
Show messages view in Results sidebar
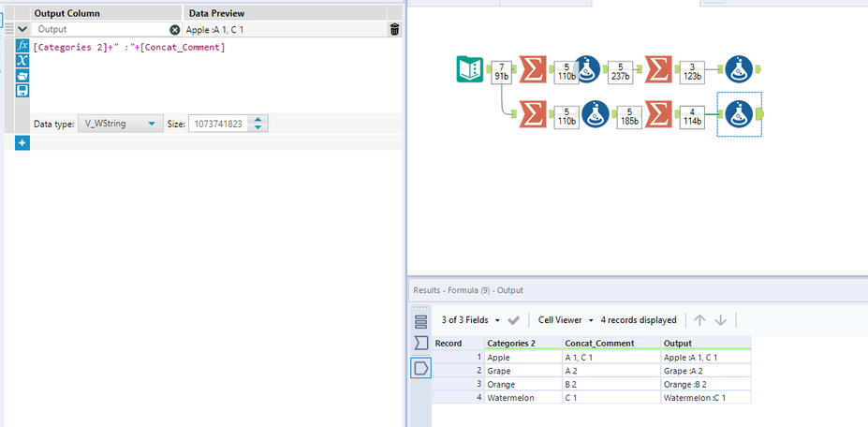(420, 322)
